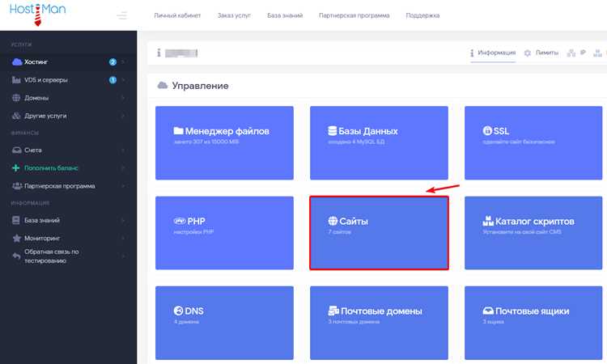Open Партнерская программа in top menu
Viewport: 607px width, 364px height.
pos(354,15)
